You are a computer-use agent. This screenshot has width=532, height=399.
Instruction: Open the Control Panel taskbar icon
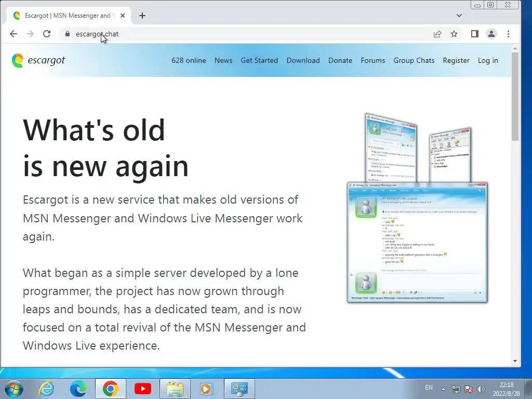pyautogui.click(x=239, y=389)
